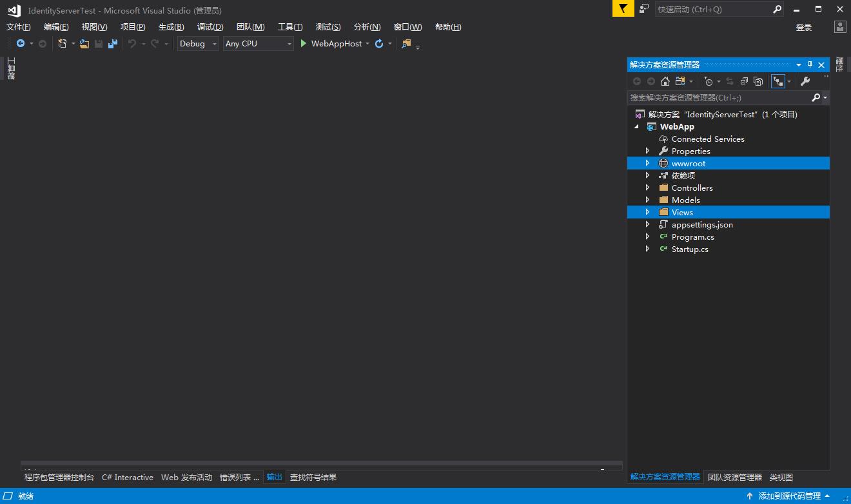The height and width of the screenshot is (504, 851).
Task: Expand the Properties node
Action: coord(648,151)
